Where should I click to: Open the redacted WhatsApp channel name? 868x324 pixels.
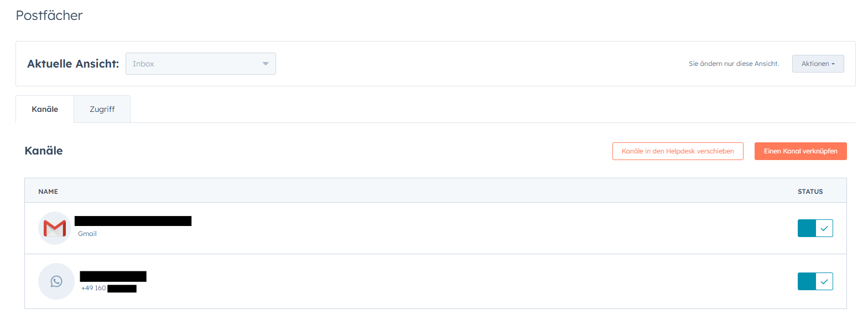pos(113,276)
